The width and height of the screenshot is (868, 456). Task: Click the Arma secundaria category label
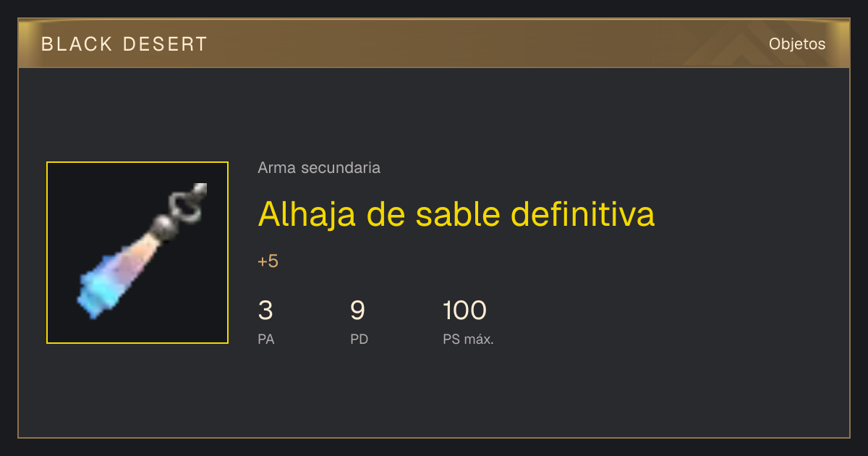tap(319, 168)
